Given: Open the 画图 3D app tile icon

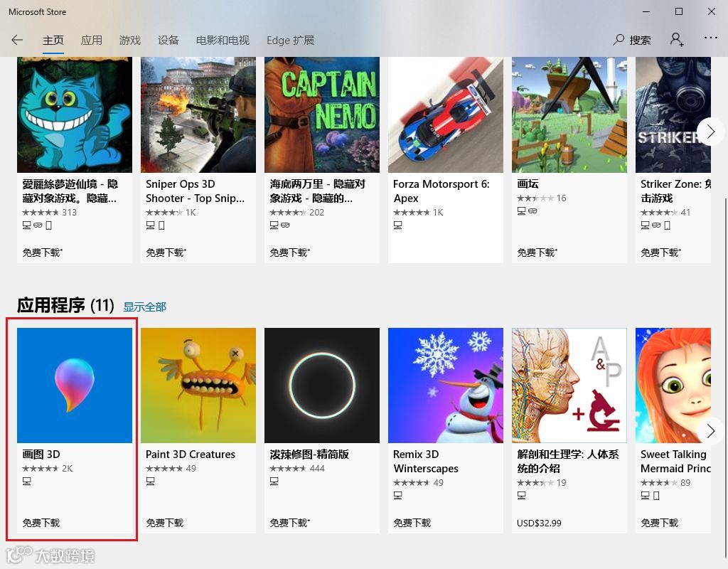Looking at the screenshot, I should pos(75,385).
